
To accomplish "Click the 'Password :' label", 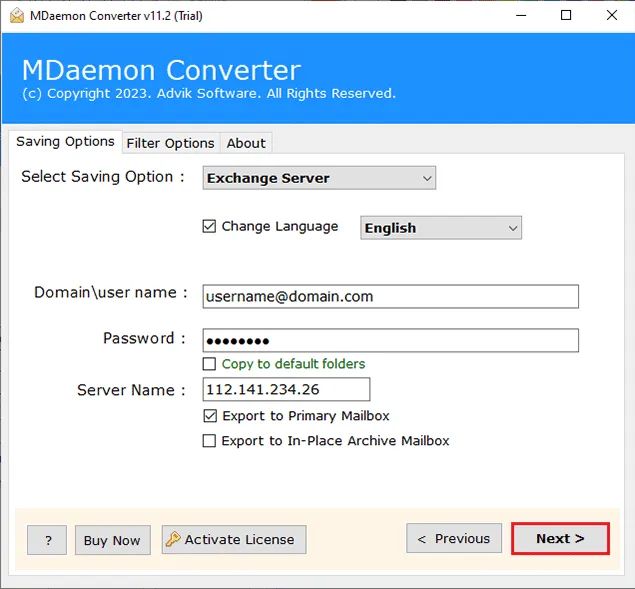I will click(x=144, y=338).
